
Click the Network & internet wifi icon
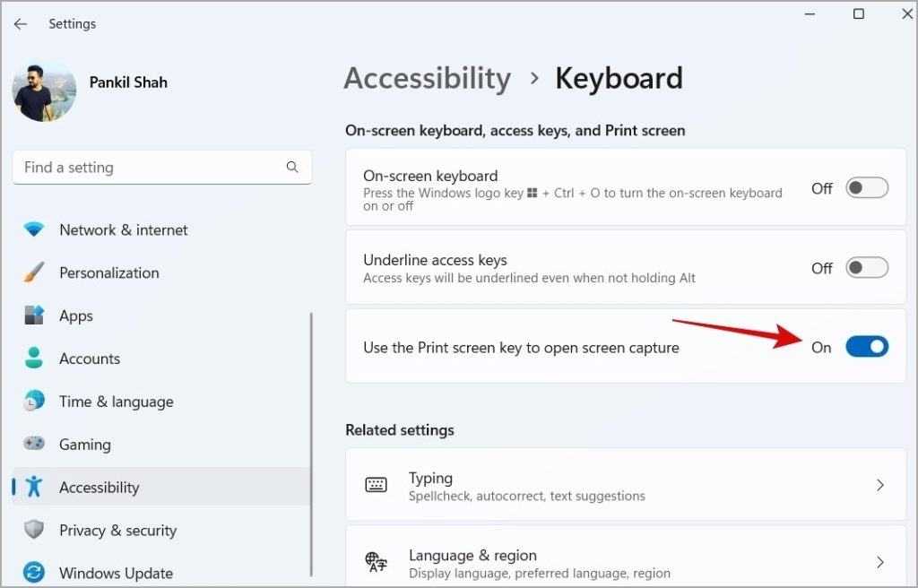click(34, 229)
